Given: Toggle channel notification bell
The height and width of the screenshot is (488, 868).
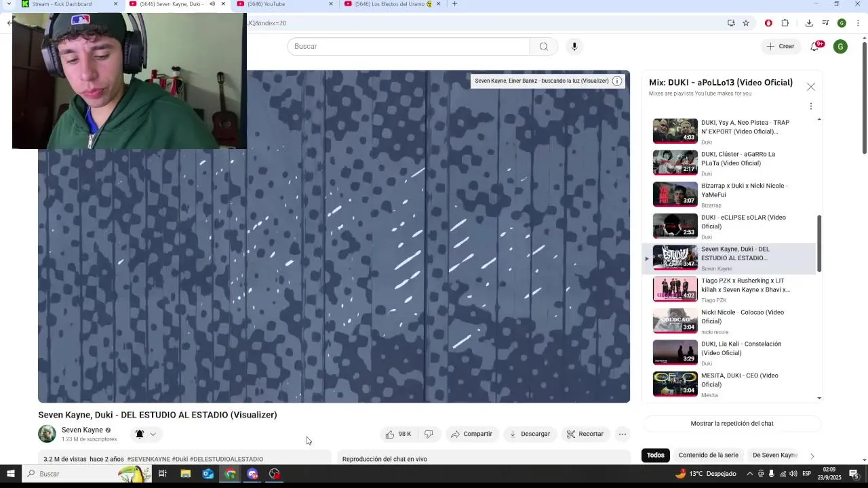Looking at the screenshot, I should 140,434.
